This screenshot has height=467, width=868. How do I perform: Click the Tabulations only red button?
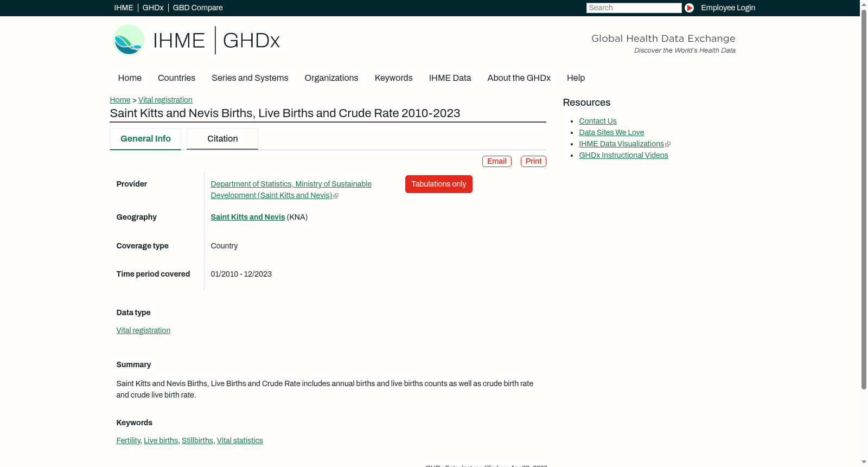tap(439, 184)
